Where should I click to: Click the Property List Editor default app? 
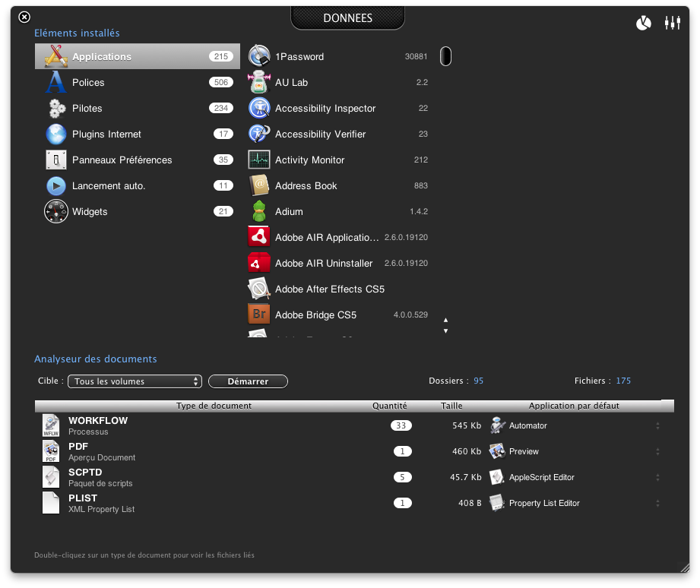[544, 503]
